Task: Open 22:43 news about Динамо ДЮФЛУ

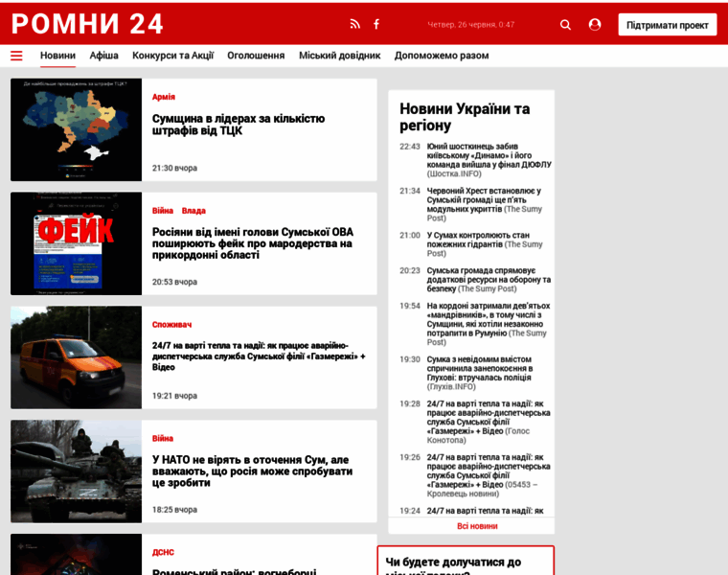Action: tap(489, 160)
